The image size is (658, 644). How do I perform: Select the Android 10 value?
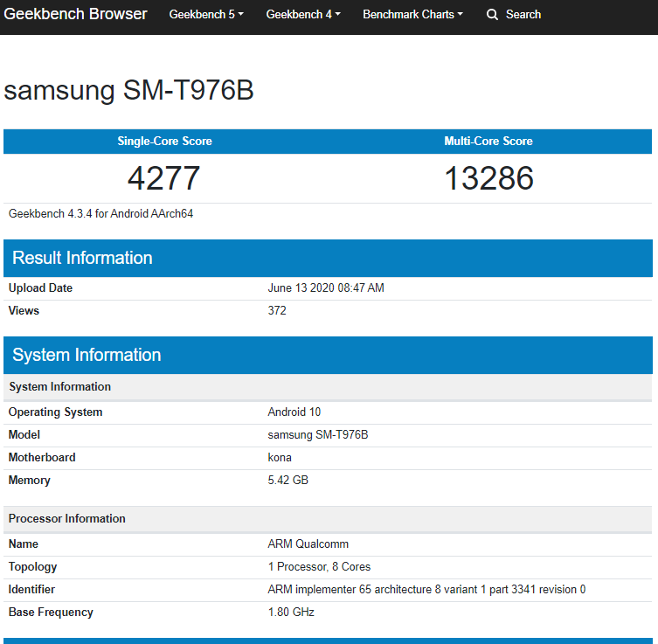[294, 412]
